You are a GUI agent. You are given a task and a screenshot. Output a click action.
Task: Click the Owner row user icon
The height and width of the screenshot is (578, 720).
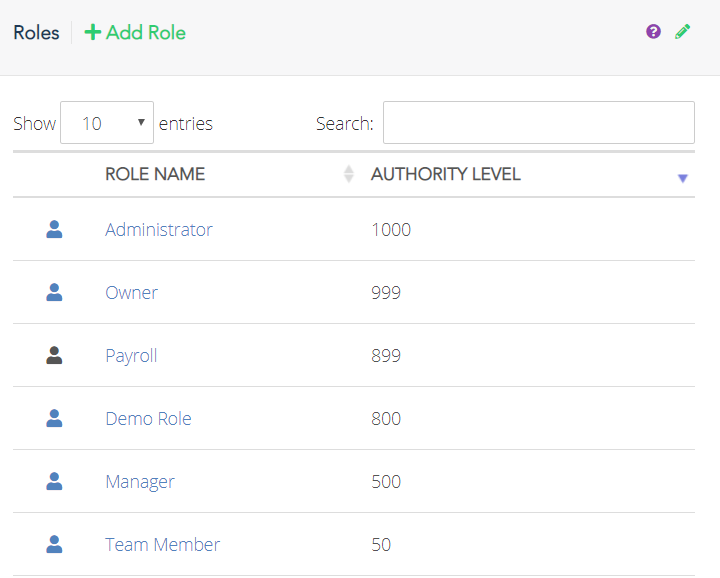click(x=54, y=292)
